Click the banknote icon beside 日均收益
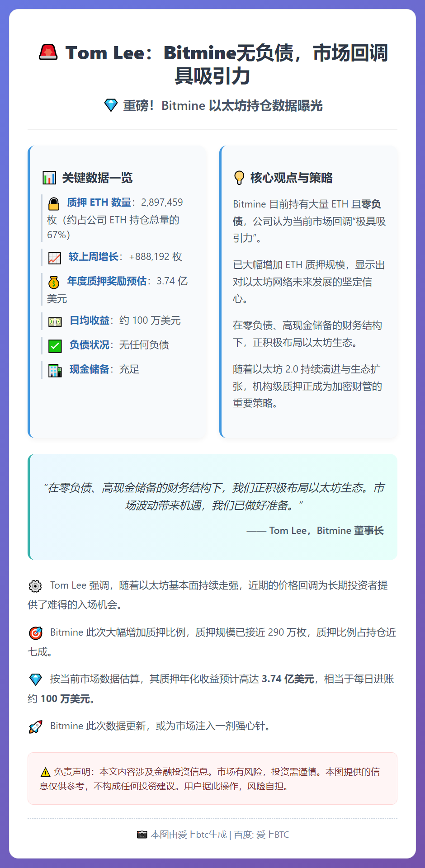The image size is (425, 868). (55, 322)
